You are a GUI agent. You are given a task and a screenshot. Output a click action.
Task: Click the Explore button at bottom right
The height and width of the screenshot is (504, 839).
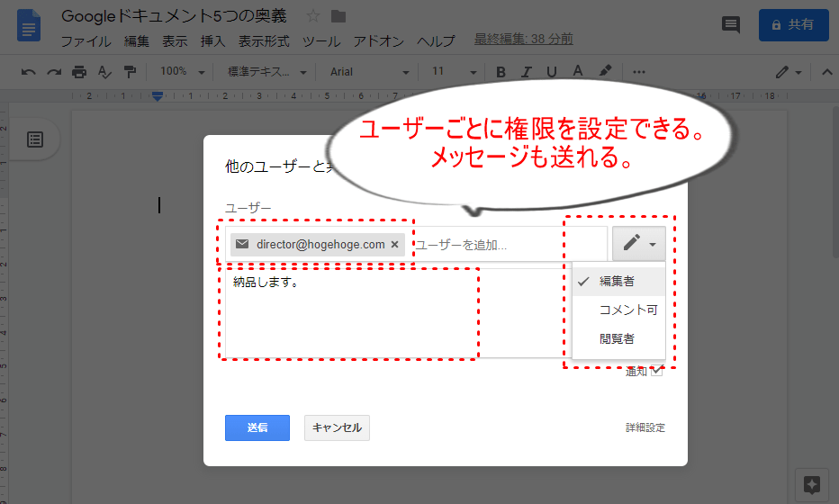811,485
